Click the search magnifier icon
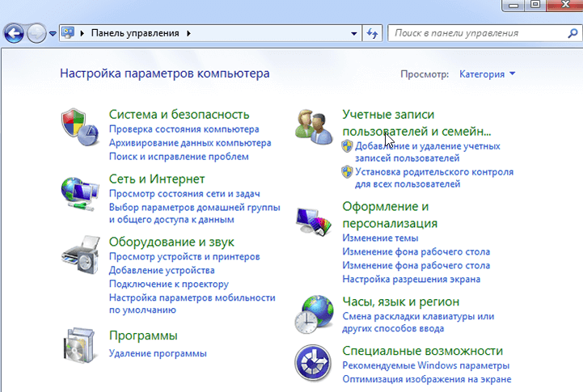 572,33
